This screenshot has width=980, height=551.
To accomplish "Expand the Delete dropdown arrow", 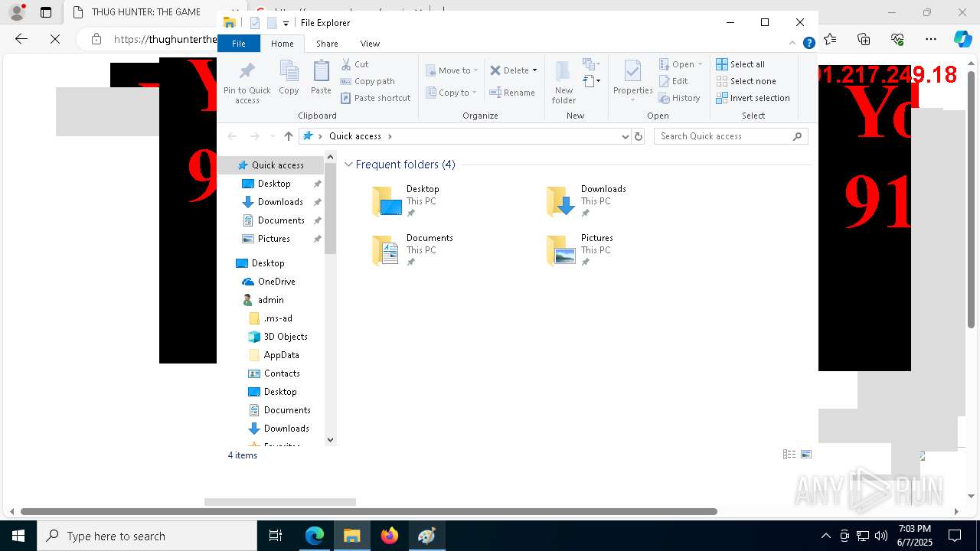I will pyautogui.click(x=534, y=70).
